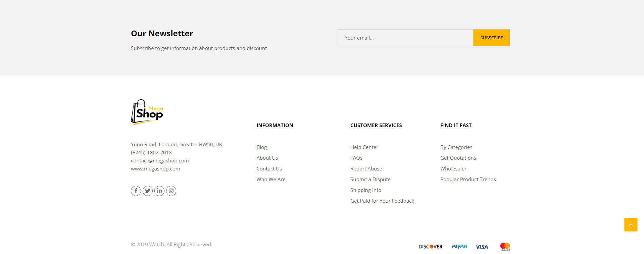
Task: Click the Yuno Road London address text
Action: click(x=177, y=145)
